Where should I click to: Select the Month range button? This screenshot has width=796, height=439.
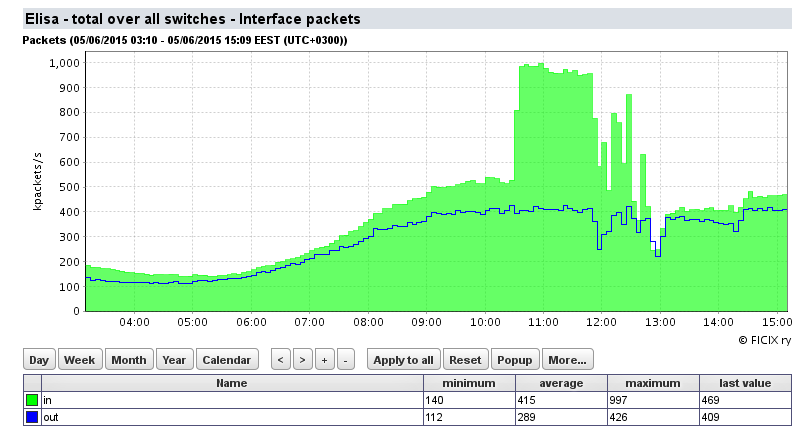(x=129, y=360)
